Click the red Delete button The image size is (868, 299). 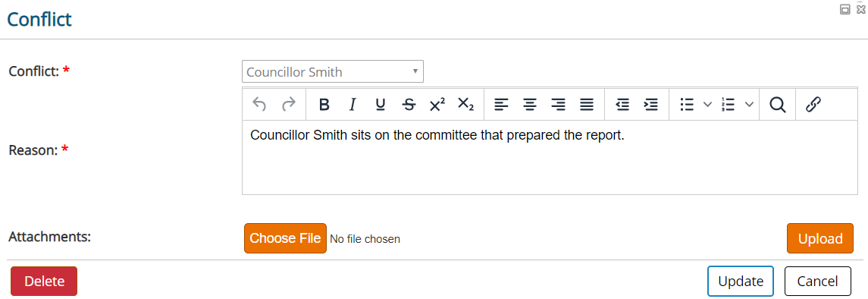44,282
